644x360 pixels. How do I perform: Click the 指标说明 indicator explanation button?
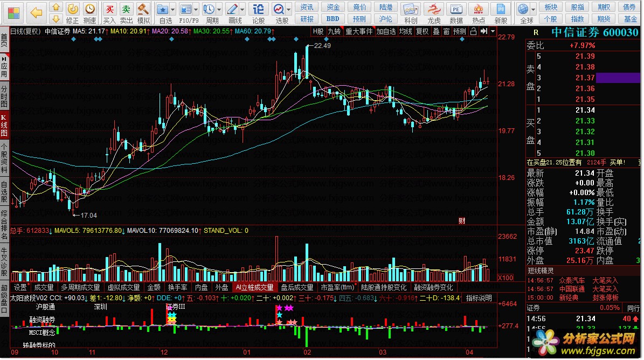click(x=479, y=298)
